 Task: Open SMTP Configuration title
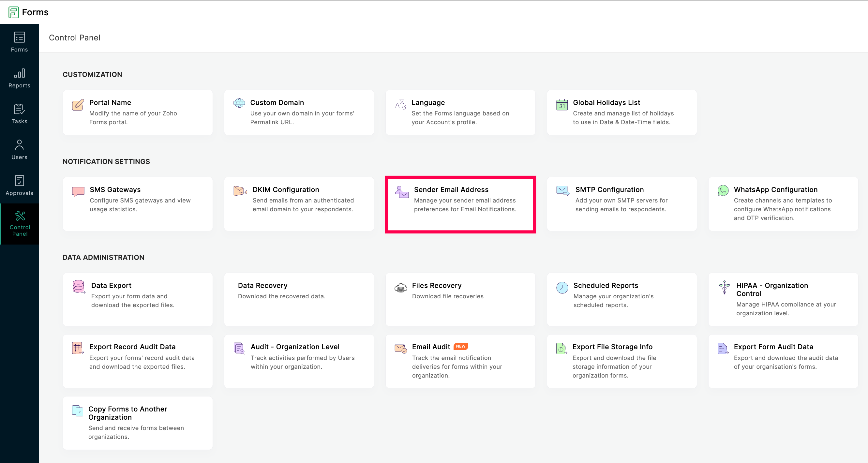pyautogui.click(x=609, y=189)
